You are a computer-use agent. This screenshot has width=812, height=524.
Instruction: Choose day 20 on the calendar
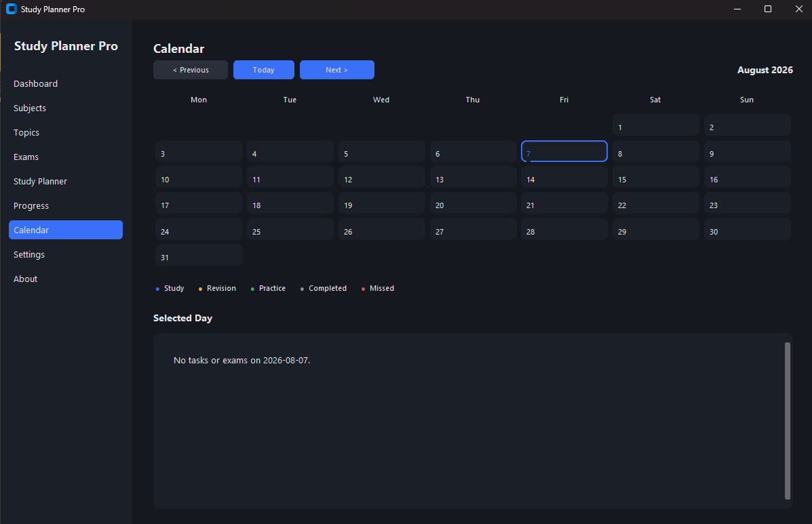click(473, 203)
